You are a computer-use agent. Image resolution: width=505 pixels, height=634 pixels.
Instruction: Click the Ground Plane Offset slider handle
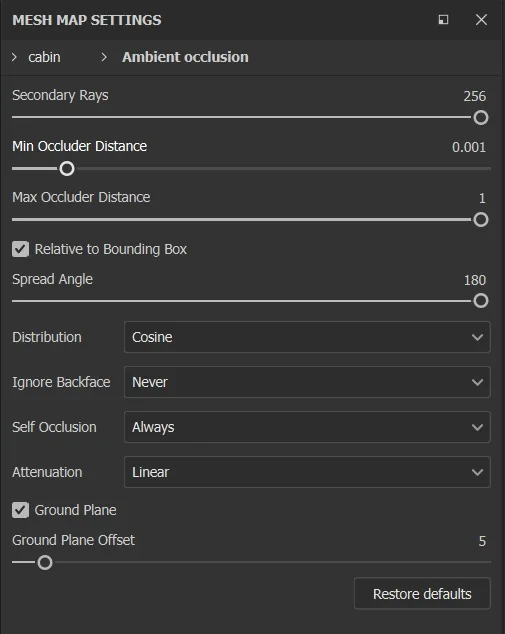click(45, 562)
